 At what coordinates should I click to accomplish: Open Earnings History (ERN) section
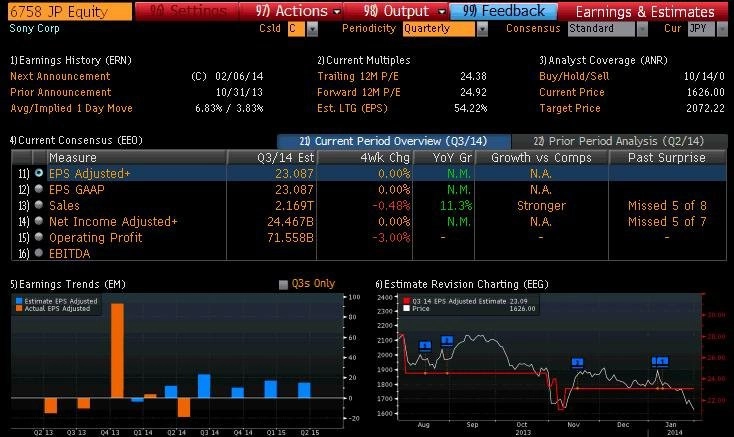[71, 60]
